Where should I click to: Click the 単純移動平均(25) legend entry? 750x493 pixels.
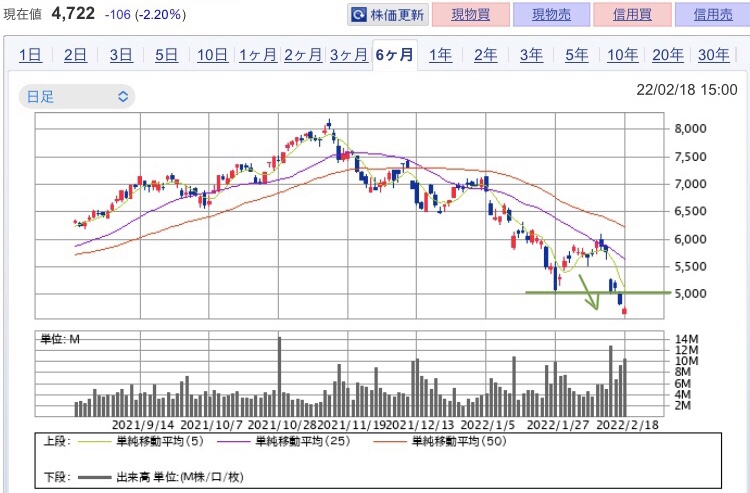point(284,441)
